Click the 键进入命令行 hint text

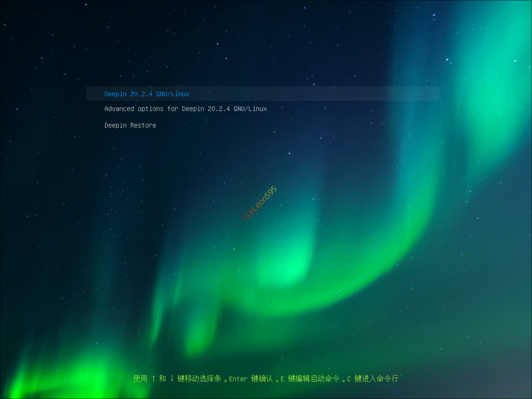tap(376, 379)
